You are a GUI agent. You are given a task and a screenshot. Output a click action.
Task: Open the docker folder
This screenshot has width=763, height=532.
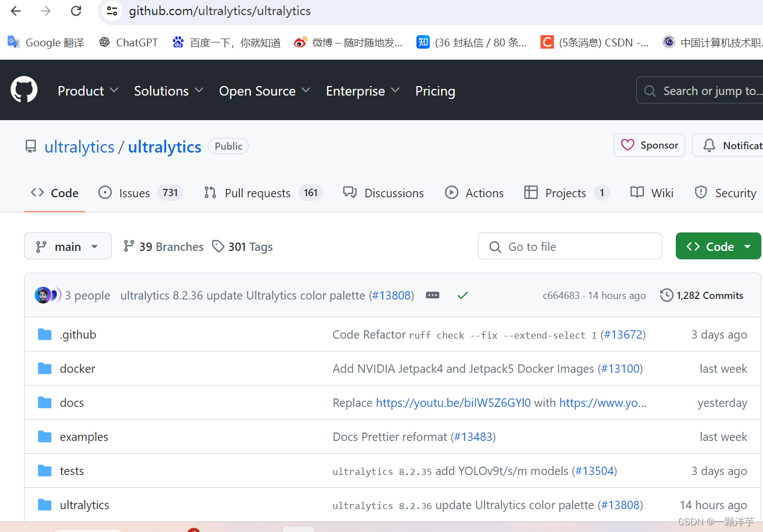click(77, 368)
